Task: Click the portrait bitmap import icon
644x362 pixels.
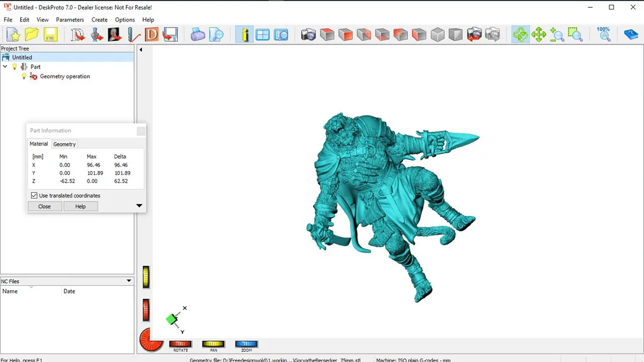Action: [114, 35]
